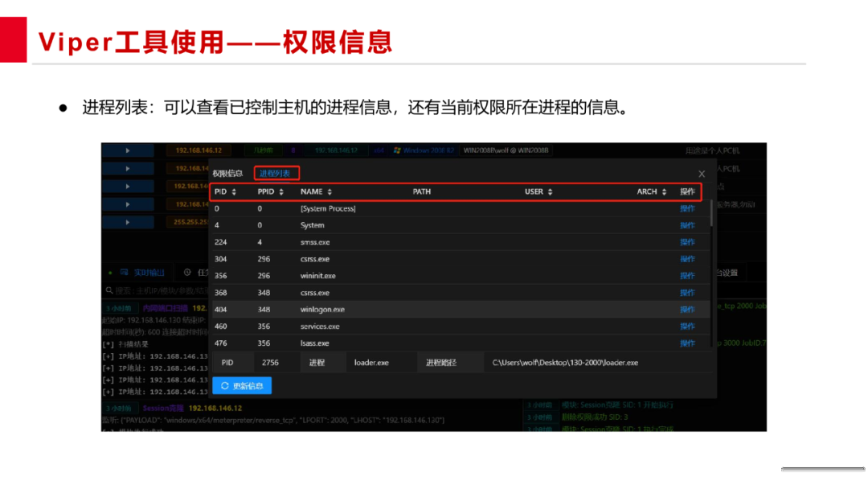Click the 更新信息 button
Screen dimensions: 868x489
click(x=242, y=385)
